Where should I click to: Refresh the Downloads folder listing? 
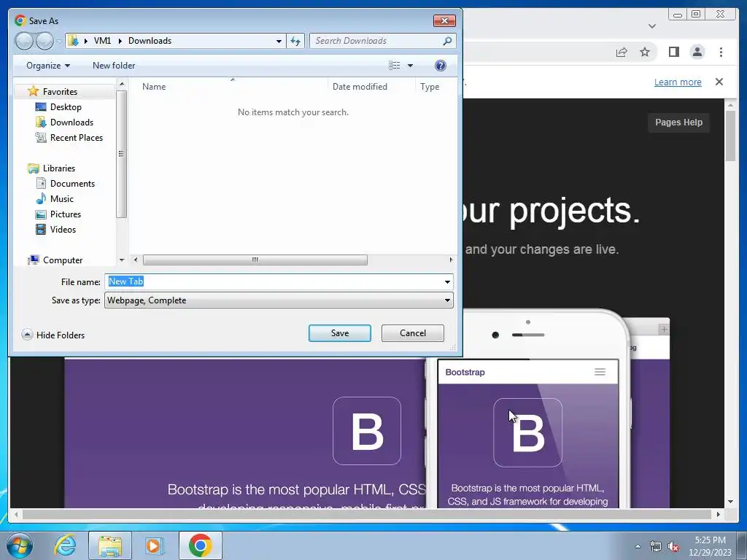click(295, 41)
